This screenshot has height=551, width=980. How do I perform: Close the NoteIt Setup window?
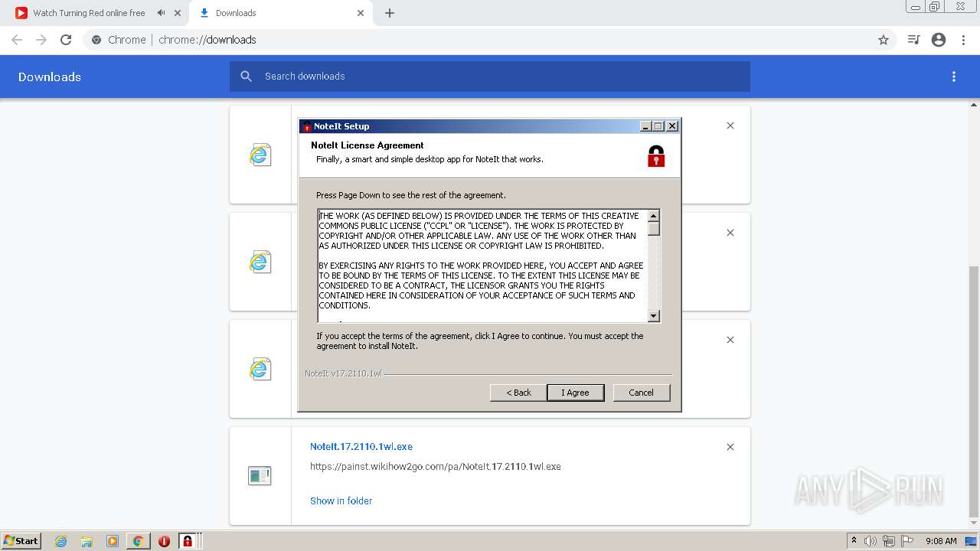pos(672,126)
